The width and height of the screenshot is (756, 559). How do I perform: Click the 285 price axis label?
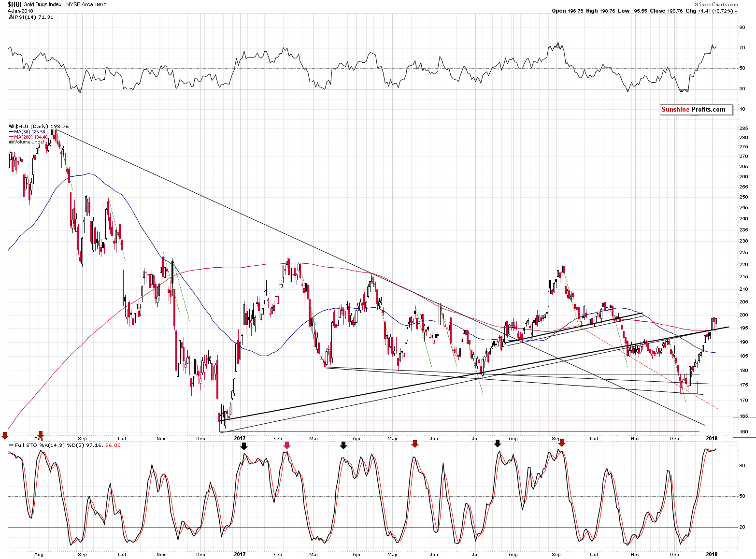coord(744,128)
